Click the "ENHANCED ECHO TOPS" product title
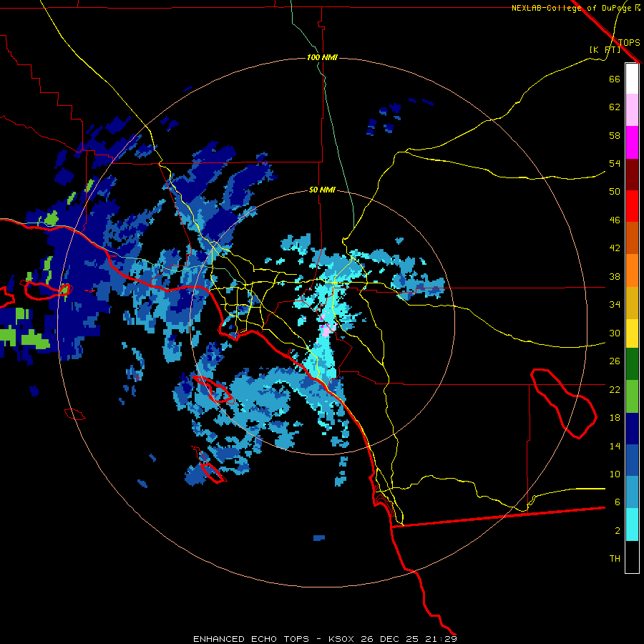 point(251,639)
